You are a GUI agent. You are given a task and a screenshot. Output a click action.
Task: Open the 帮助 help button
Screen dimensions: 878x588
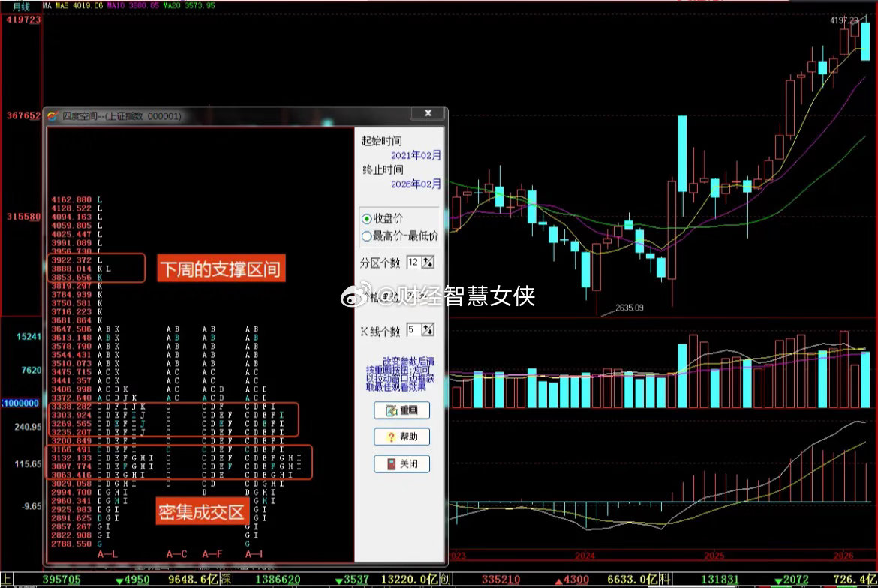click(x=401, y=437)
